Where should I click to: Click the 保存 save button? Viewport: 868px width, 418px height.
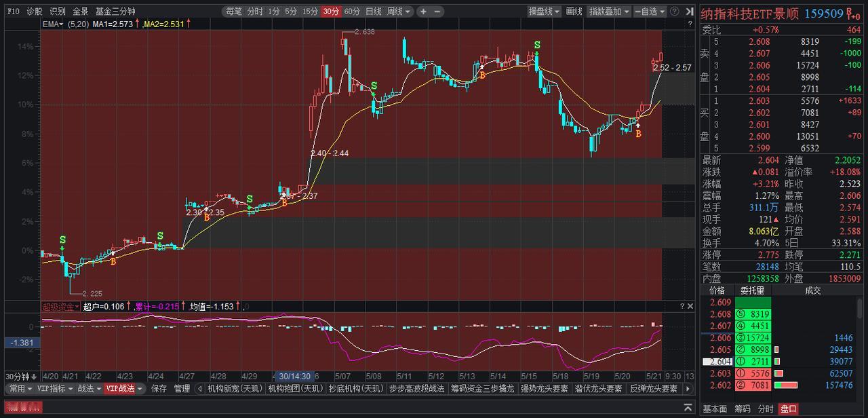click(159, 389)
